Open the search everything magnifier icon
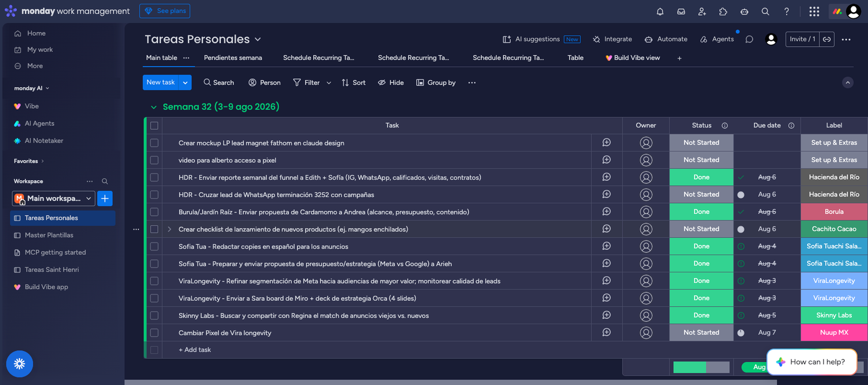868x385 pixels. coord(765,11)
